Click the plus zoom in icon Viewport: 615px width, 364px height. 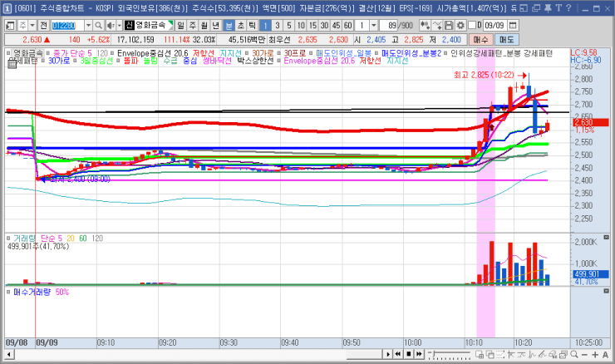coord(595,355)
